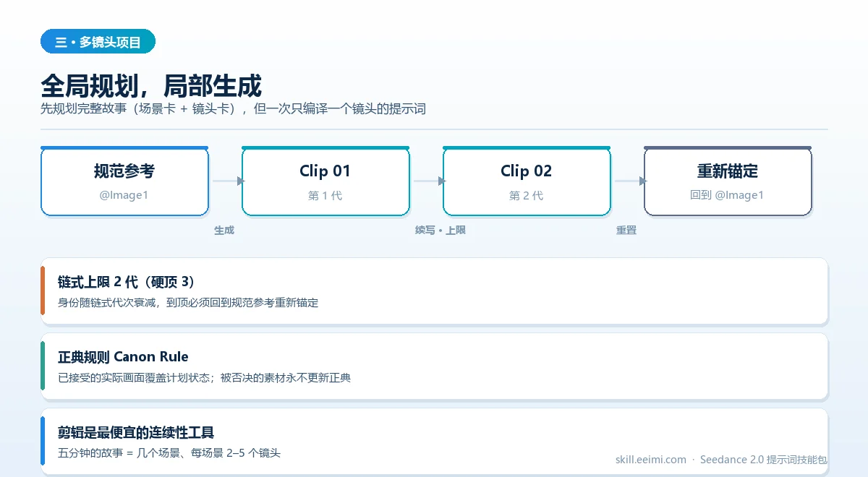Select the Clip 01 card
Screen dimensions: 868x477
click(x=325, y=181)
